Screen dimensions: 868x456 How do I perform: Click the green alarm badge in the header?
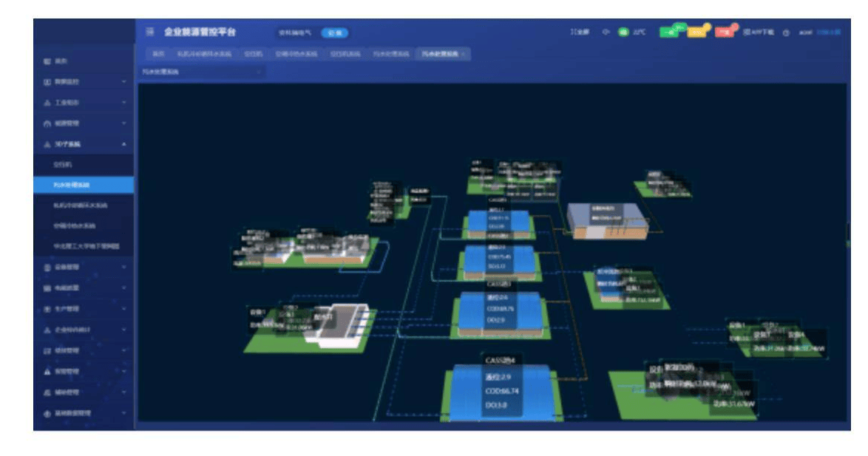click(669, 32)
